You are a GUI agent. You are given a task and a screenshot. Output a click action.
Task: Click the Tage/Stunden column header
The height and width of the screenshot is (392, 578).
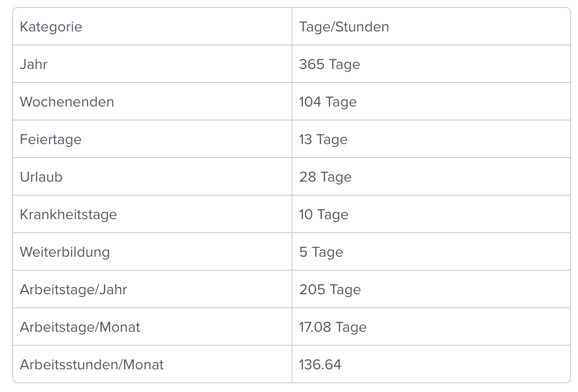click(x=344, y=27)
